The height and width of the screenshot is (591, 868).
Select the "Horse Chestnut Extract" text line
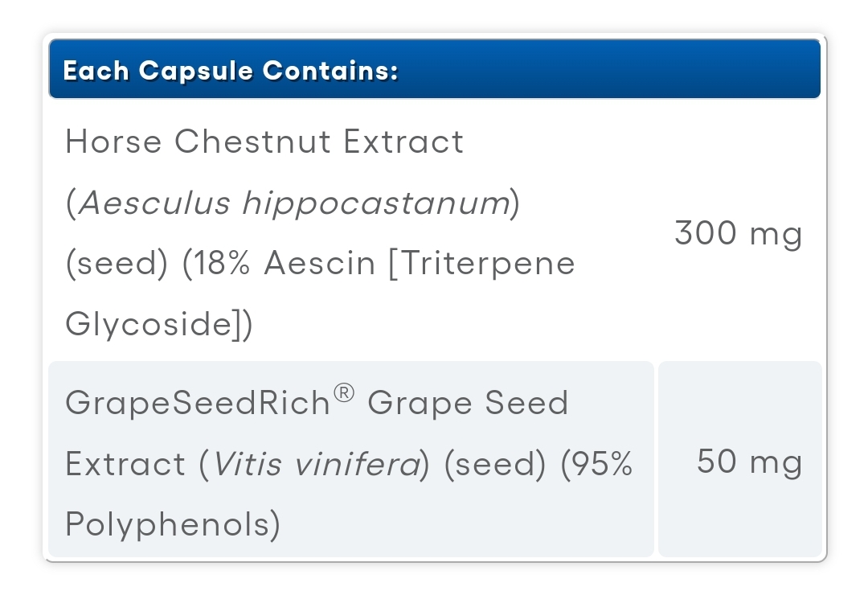tap(264, 142)
